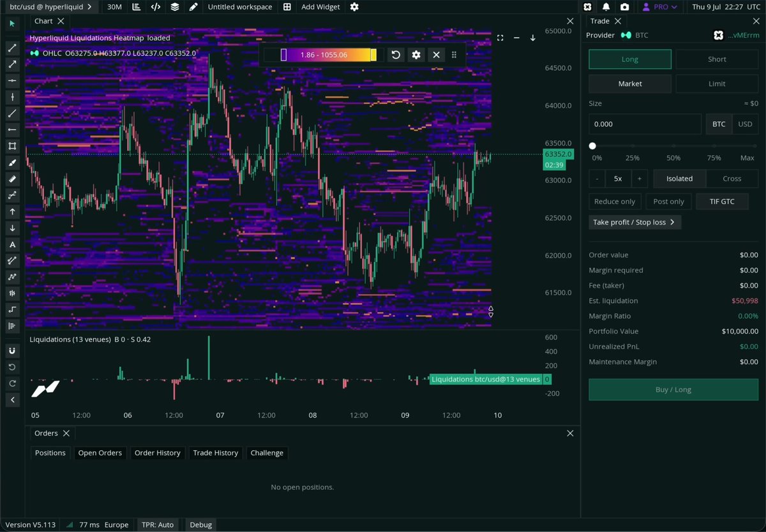Open the code script editor icon
This screenshot has width=766, height=532.
[x=155, y=7]
